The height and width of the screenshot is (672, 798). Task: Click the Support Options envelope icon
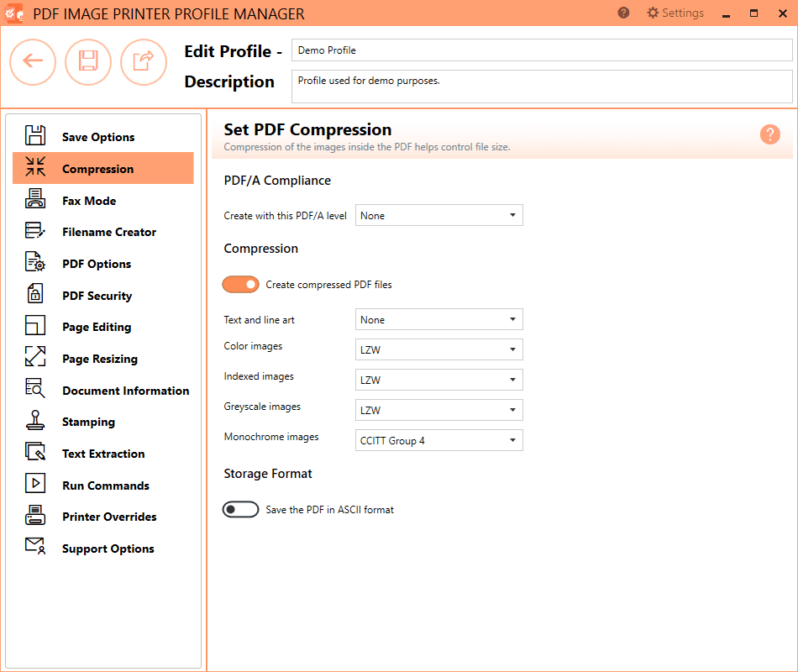[x=35, y=547]
